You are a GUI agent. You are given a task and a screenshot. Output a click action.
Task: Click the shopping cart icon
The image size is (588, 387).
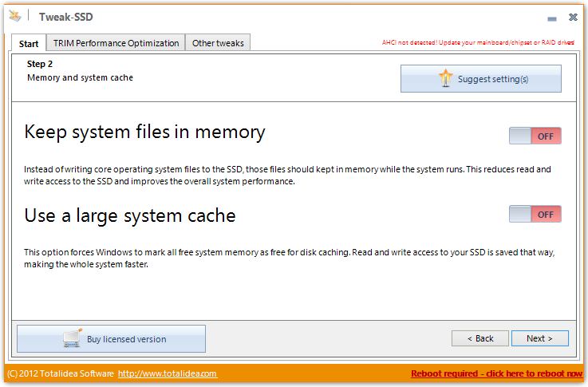tap(73, 338)
